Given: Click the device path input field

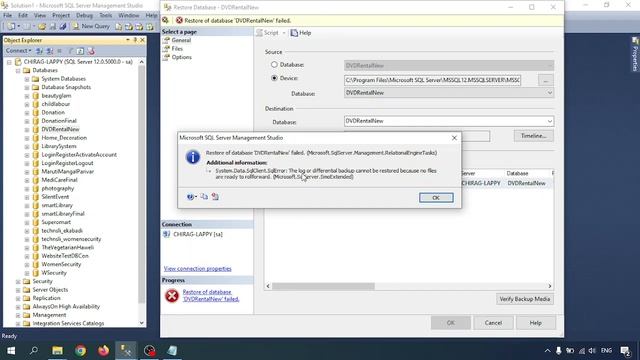Looking at the screenshot, I should 432,80.
